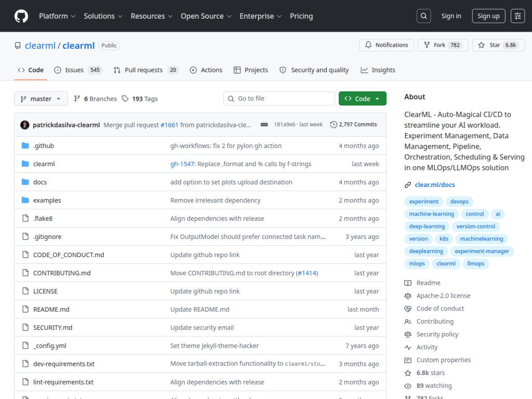The image size is (532, 399).
Task: Open the SECURITY.md file
Action: click(52, 327)
